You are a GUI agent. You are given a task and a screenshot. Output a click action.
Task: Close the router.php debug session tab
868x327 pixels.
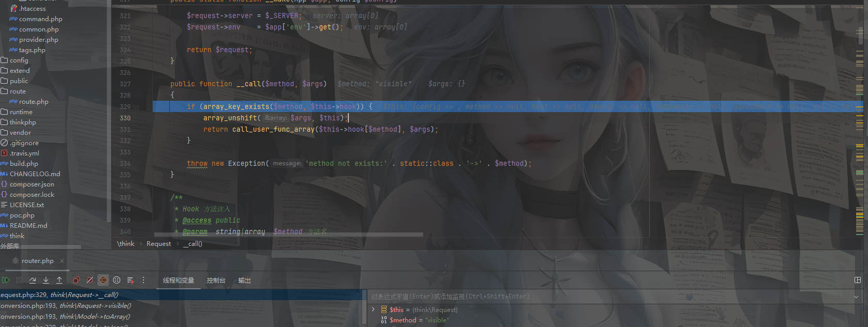[x=62, y=261]
